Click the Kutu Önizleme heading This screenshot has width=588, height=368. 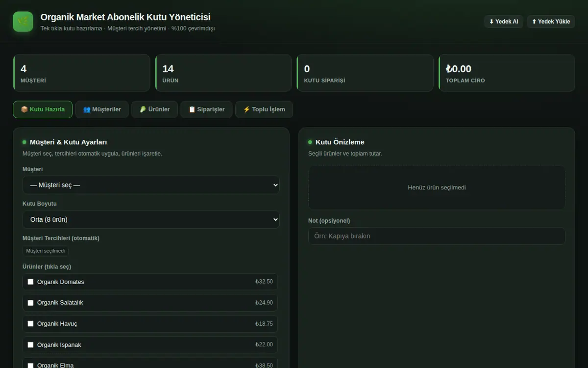coord(340,142)
